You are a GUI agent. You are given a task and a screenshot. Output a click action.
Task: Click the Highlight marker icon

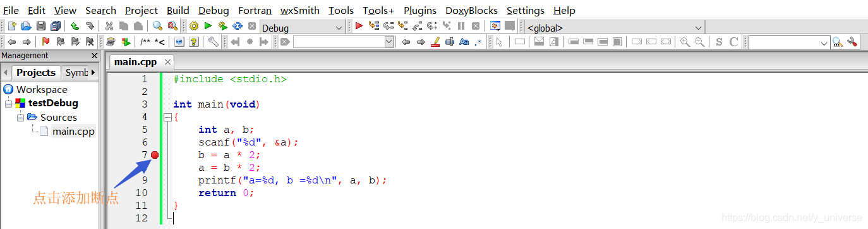435,42
